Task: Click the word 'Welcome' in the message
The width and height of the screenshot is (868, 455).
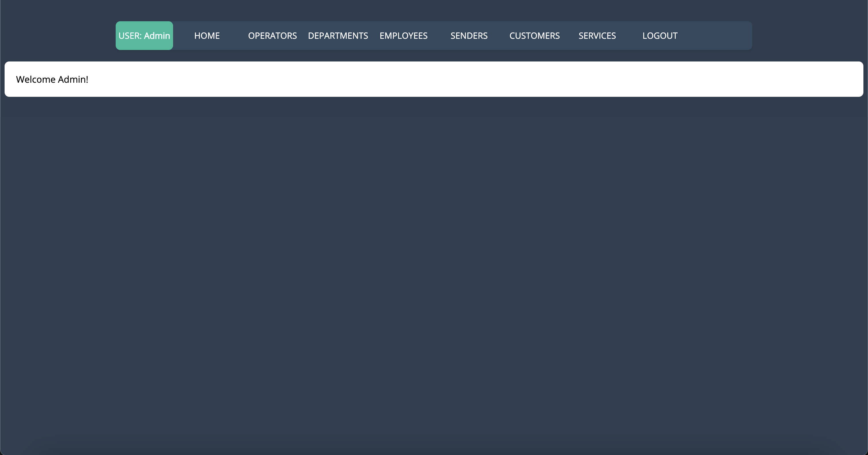Action: (35, 80)
